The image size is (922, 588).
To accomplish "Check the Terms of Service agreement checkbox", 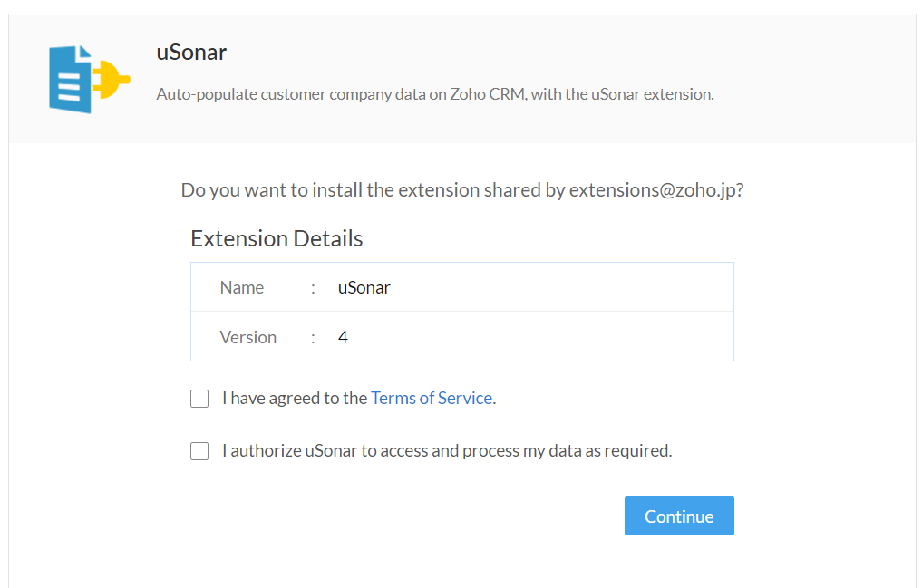I will [x=199, y=399].
